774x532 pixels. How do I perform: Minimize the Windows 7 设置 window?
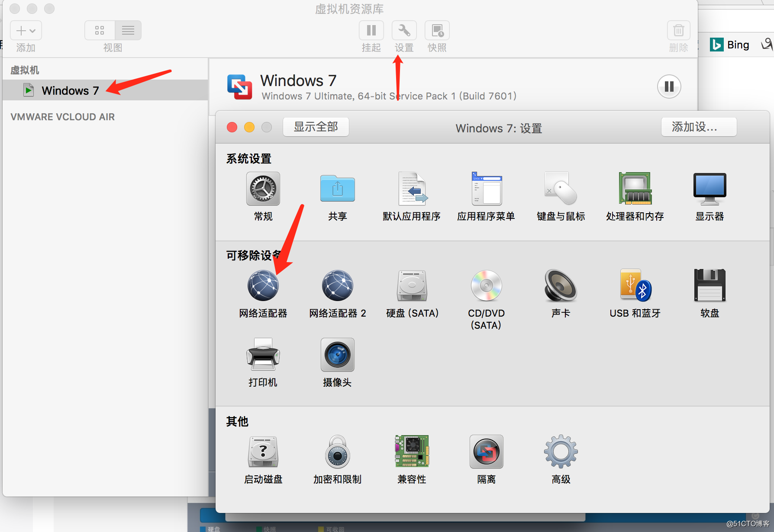click(249, 127)
